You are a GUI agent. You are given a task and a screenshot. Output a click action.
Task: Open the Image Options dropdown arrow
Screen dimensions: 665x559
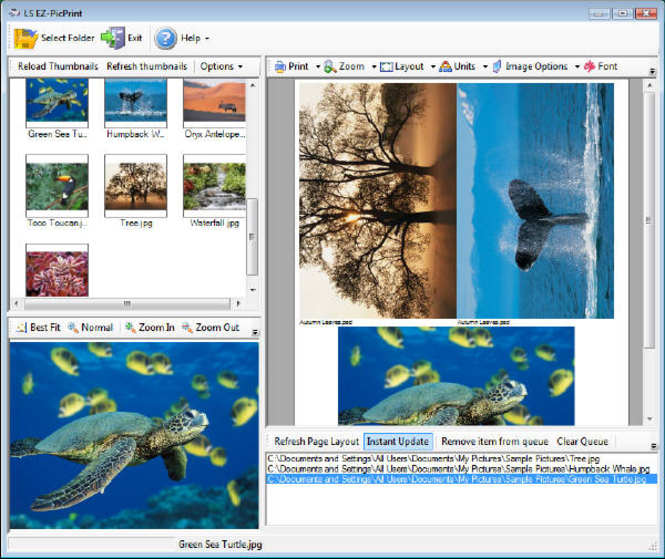coord(577,67)
